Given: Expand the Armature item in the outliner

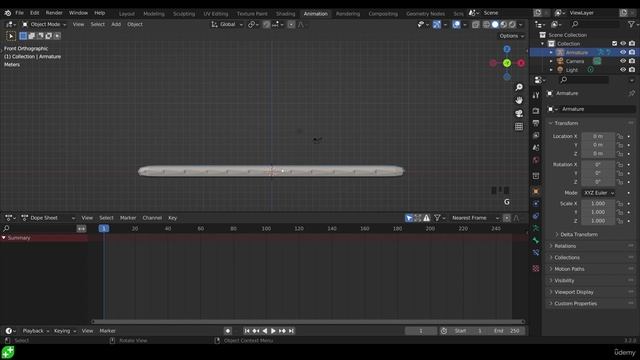Looking at the screenshot, I should coord(551,52).
